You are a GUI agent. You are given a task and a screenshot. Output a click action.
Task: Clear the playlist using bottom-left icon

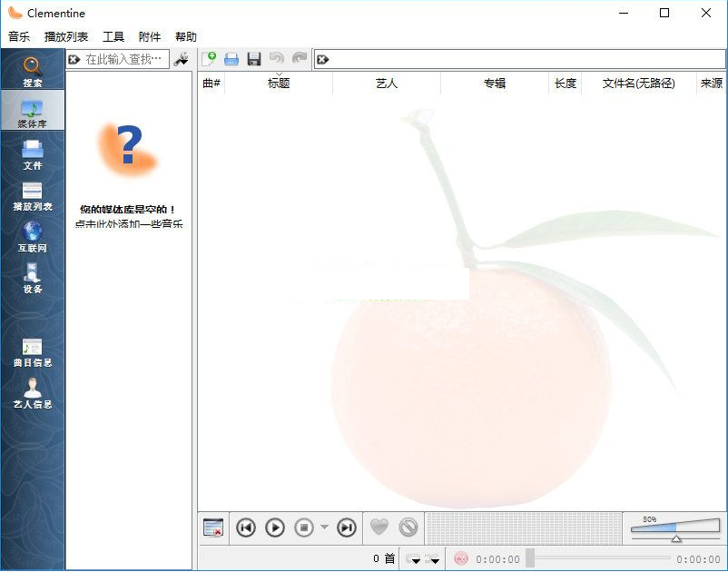[x=213, y=528]
